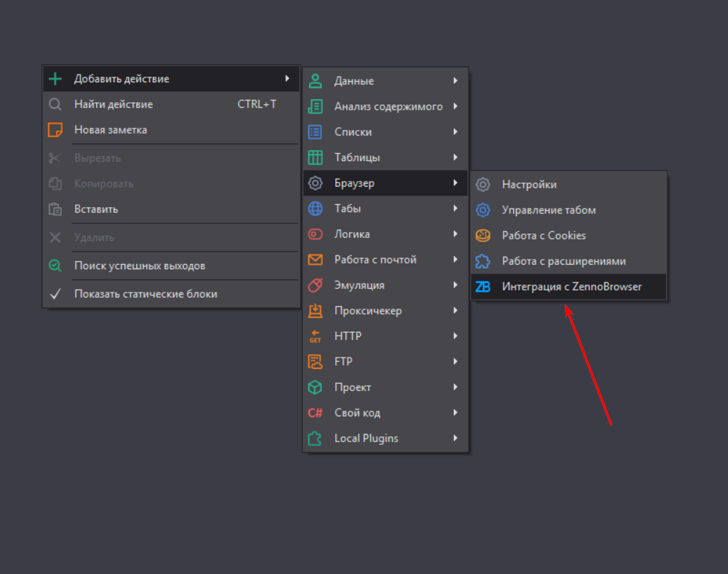This screenshot has width=728, height=574.
Task: Choose Найти действие from context menu
Action: click(114, 104)
